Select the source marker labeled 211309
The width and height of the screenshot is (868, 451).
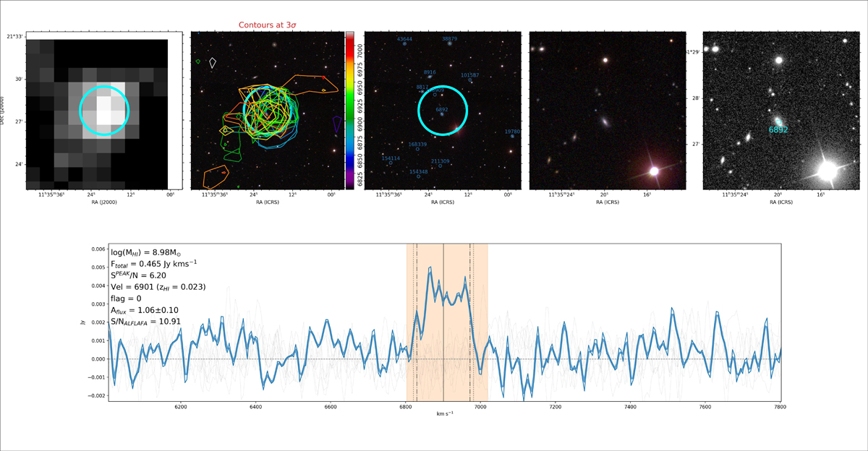point(440,166)
